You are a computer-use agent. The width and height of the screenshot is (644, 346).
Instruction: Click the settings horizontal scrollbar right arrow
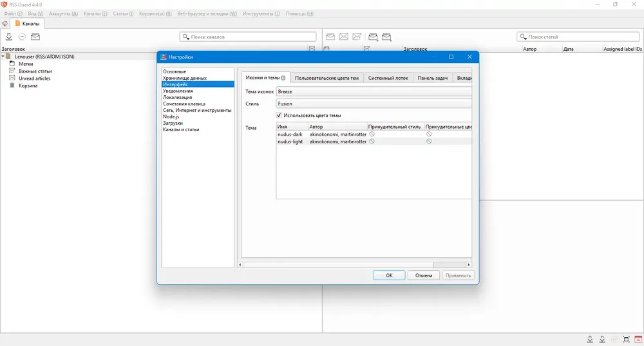click(469, 264)
